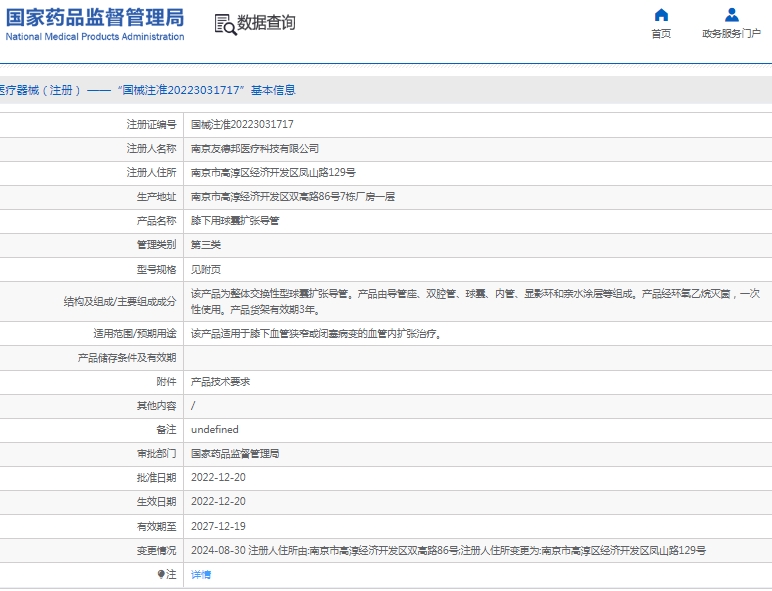Viewport: 772px width, 591px height.
Task: Click the bulb icon beside 注
Action: pyautogui.click(x=161, y=574)
